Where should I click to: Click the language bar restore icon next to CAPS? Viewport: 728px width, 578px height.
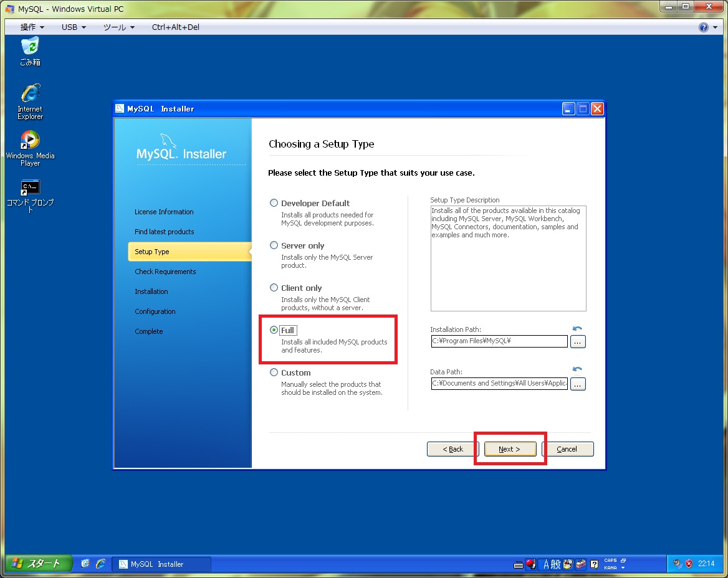(x=623, y=561)
